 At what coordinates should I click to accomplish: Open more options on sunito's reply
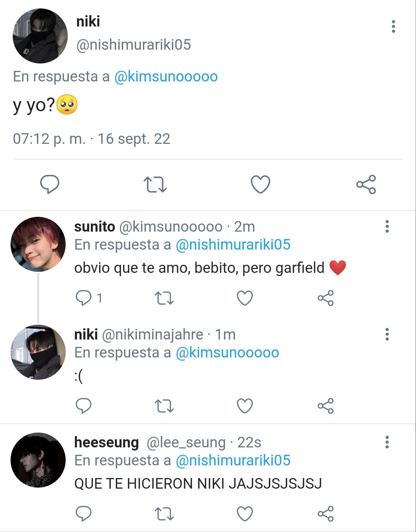387,226
